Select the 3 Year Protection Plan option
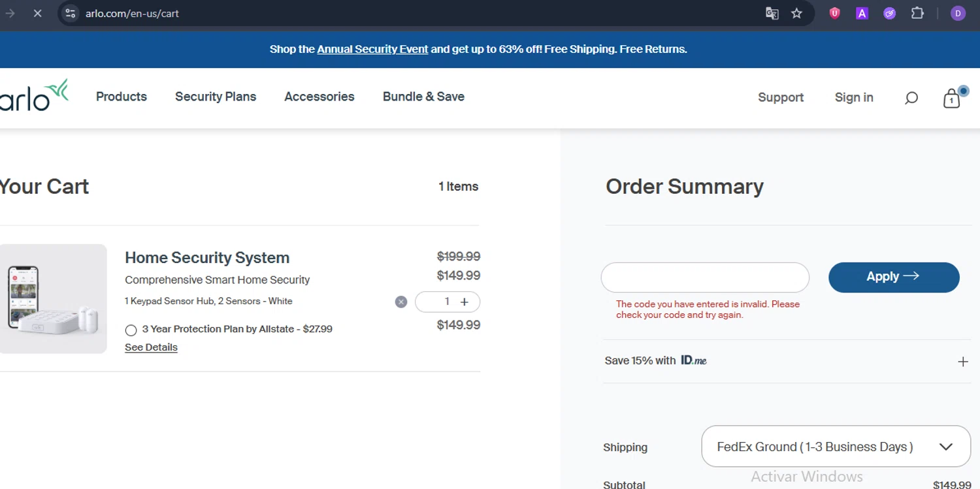This screenshot has width=980, height=489. [131, 330]
